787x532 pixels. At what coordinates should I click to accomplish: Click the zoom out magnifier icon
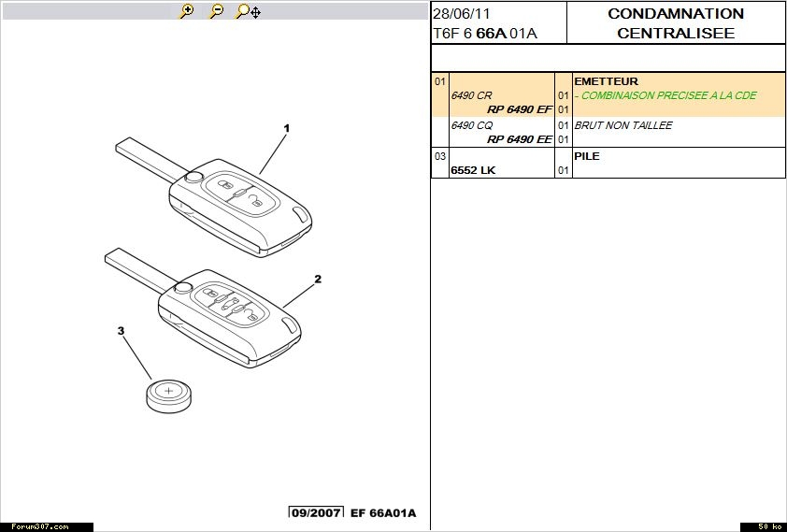tap(216, 11)
